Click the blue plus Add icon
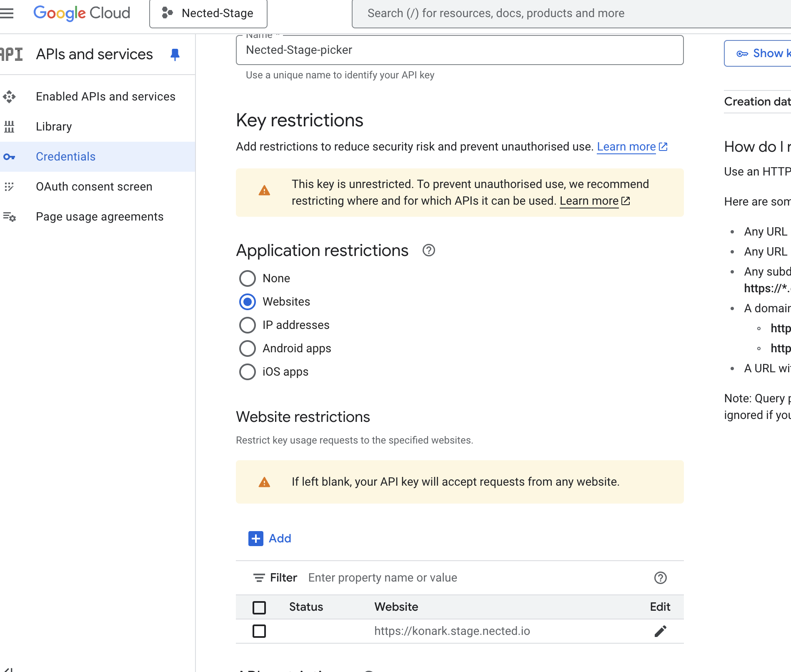Viewport: 791px width, 672px height. click(x=255, y=539)
